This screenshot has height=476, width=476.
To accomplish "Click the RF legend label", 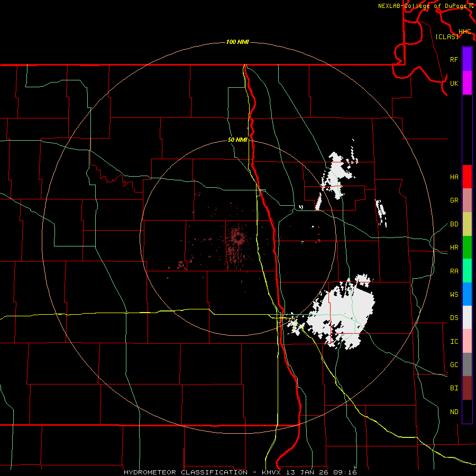I will tap(454, 59).
